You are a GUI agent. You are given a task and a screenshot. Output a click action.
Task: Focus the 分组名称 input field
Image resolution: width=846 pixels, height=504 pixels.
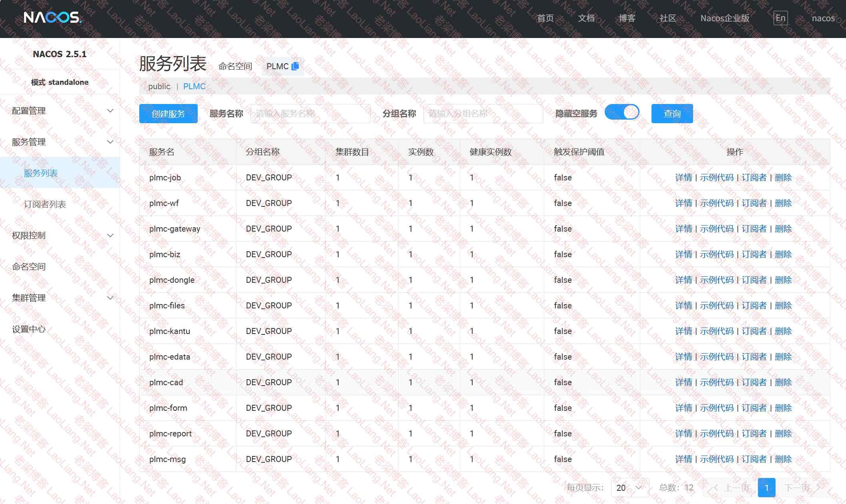[x=483, y=114]
